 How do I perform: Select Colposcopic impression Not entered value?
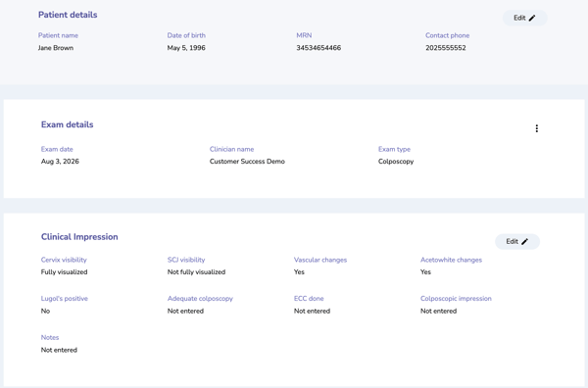[x=438, y=312]
